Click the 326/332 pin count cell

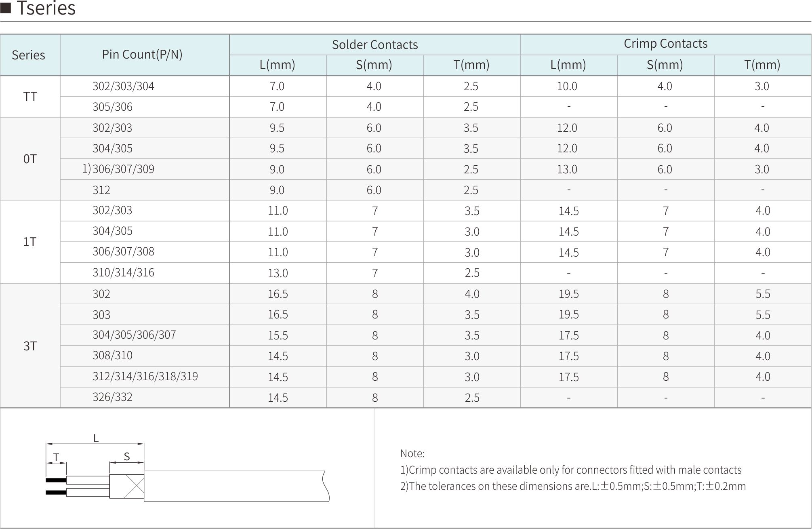[112, 397]
